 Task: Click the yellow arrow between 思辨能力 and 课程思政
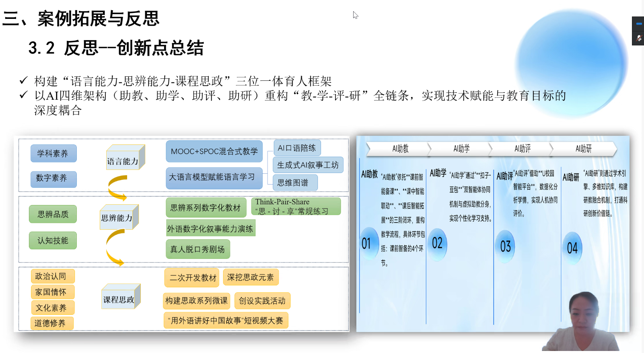[115, 247]
